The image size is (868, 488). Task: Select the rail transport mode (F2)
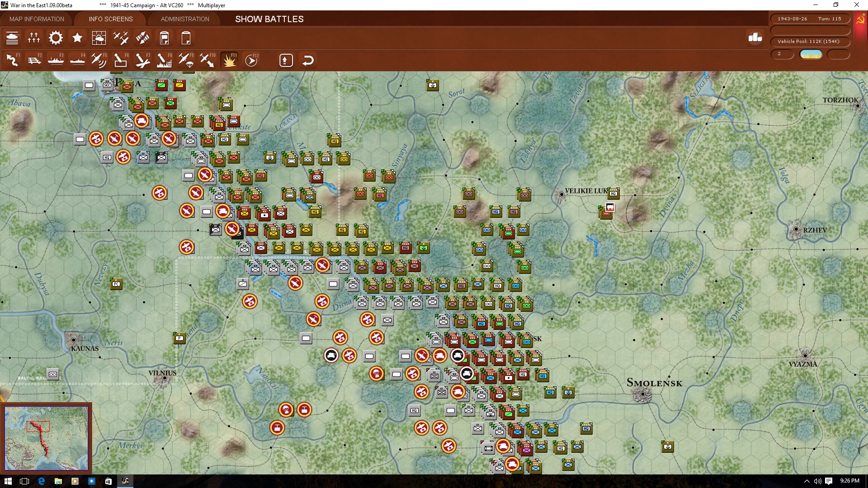tap(35, 60)
